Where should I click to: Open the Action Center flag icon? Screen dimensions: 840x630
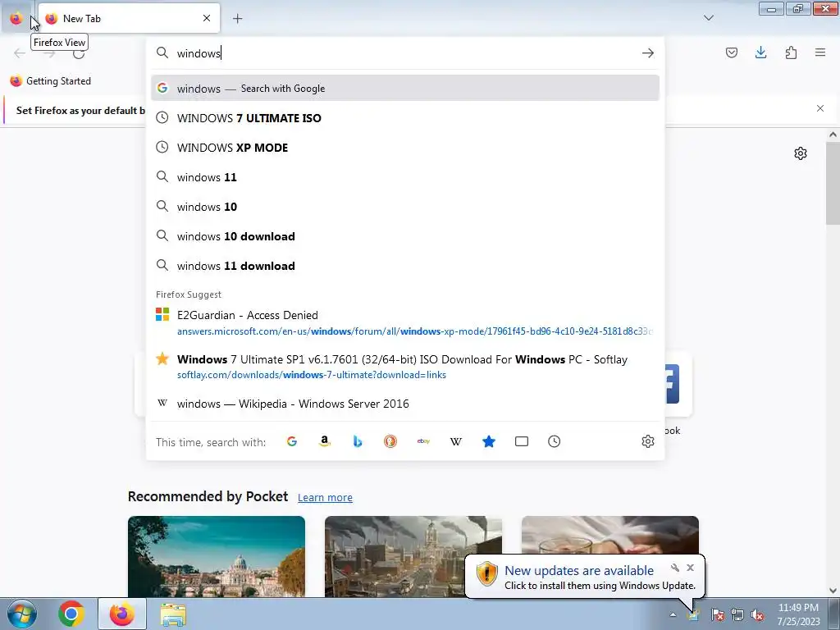[x=717, y=614]
